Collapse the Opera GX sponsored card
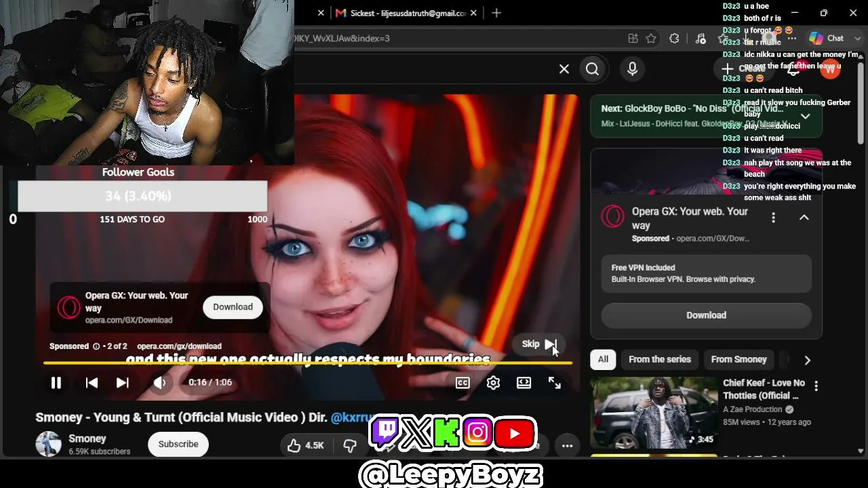Image resolution: width=868 pixels, height=488 pixels. pyautogui.click(x=804, y=218)
